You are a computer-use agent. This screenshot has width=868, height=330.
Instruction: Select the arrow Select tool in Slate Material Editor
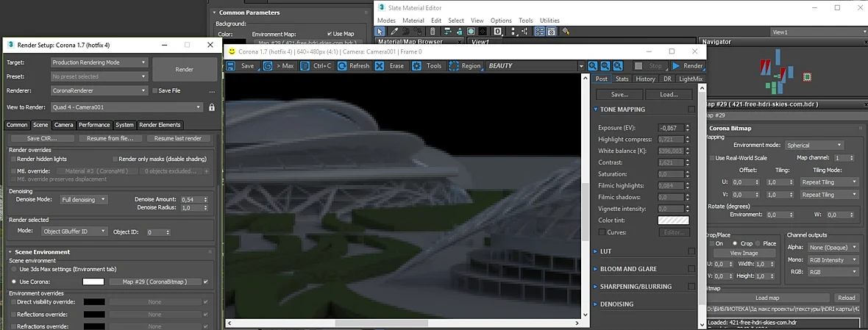click(380, 32)
